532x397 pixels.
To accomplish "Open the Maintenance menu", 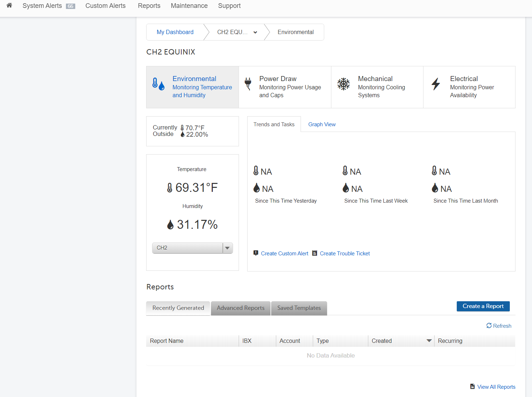I will coord(189,6).
